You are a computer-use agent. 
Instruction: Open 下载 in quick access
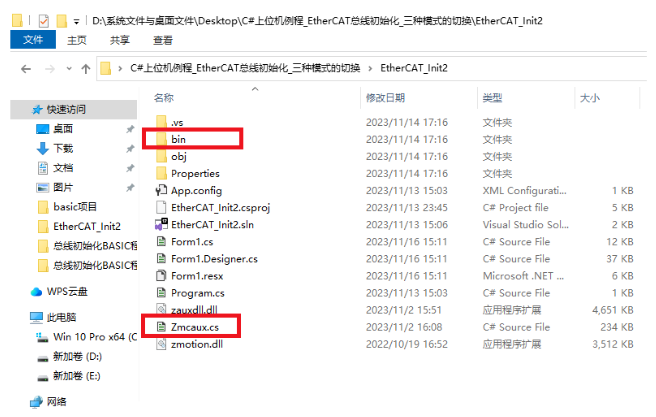point(63,148)
